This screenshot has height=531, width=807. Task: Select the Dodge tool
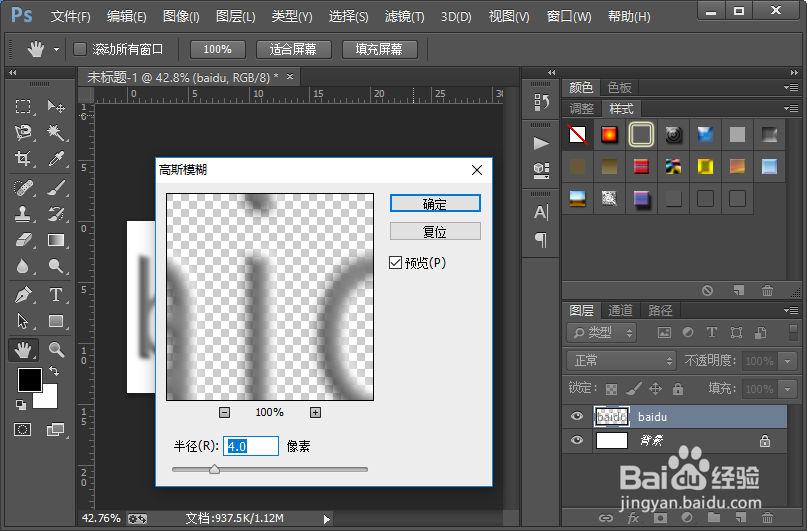pyautogui.click(x=56, y=266)
